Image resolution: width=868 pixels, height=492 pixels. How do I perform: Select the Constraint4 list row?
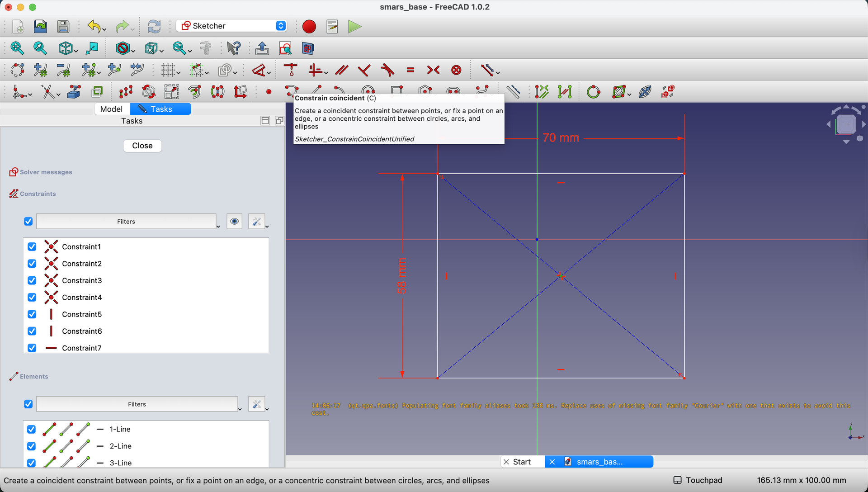click(x=146, y=297)
